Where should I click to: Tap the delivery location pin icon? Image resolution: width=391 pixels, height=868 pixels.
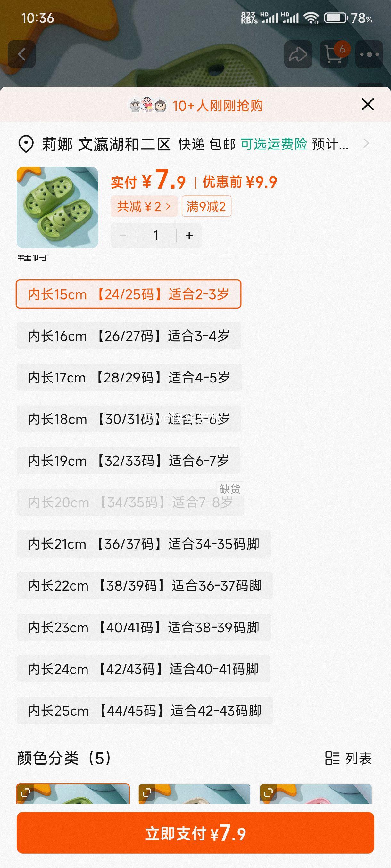26,144
